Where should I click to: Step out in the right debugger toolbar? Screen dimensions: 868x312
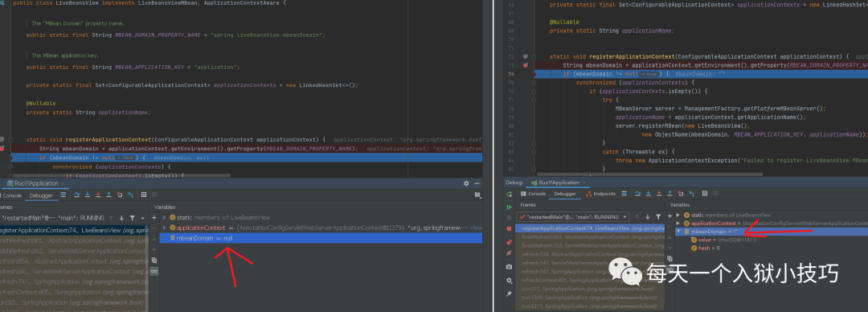pos(669,194)
